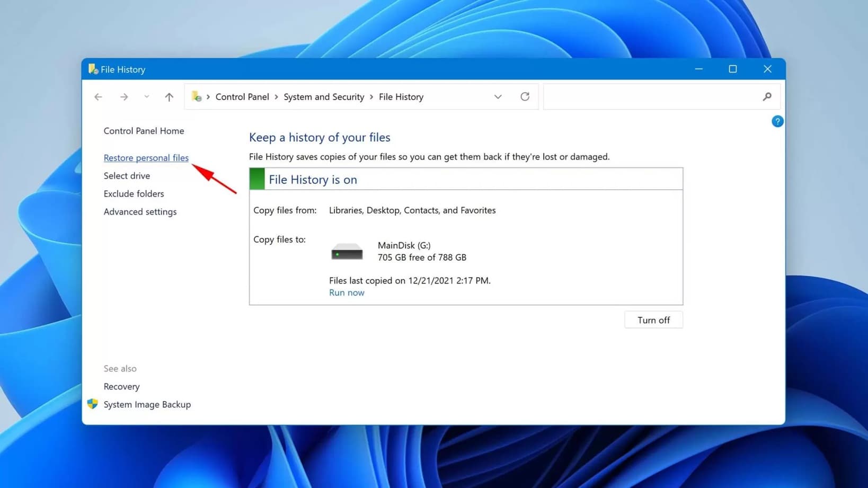The height and width of the screenshot is (488, 868).
Task: Select System and Security in the breadcrumb
Action: 324,96
